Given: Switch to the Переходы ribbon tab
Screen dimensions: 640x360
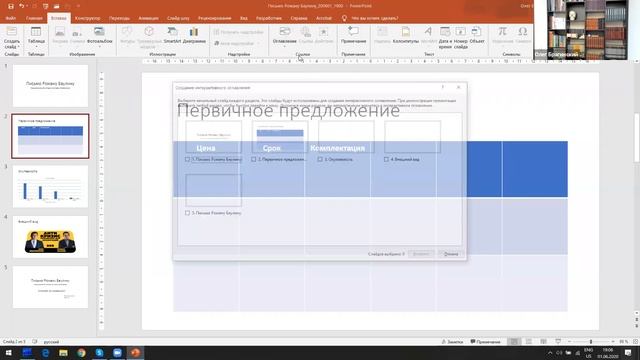Looking at the screenshot, I should pyautogui.click(x=119, y=18).
